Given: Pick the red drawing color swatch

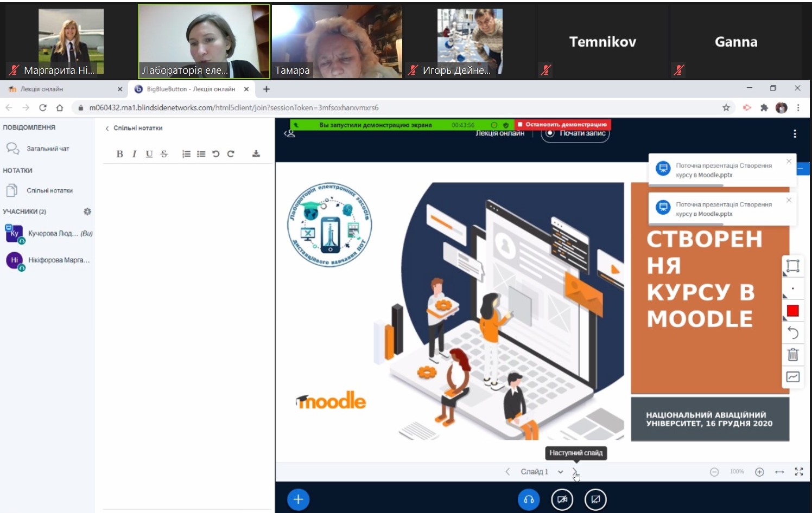Looking at the screenshot, I should click(792, 310).
